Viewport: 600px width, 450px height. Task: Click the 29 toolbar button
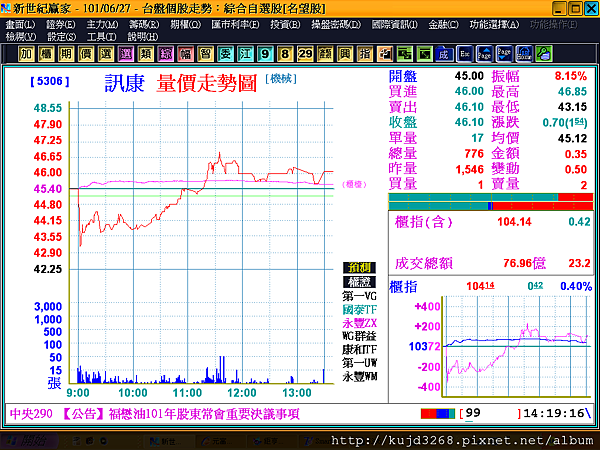[x=305, y=54]
